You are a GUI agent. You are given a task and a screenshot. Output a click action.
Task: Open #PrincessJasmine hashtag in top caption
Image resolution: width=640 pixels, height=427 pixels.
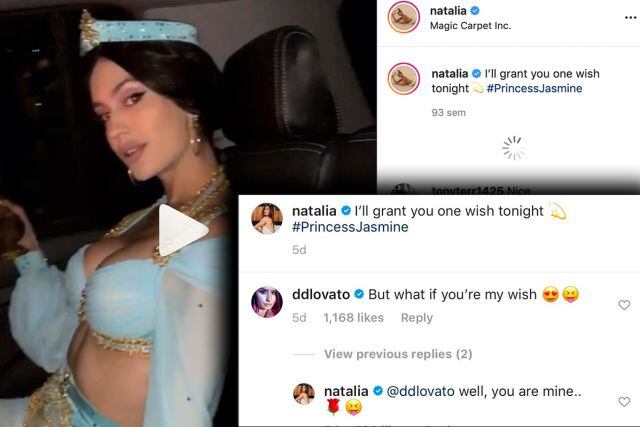coord(534,88)
